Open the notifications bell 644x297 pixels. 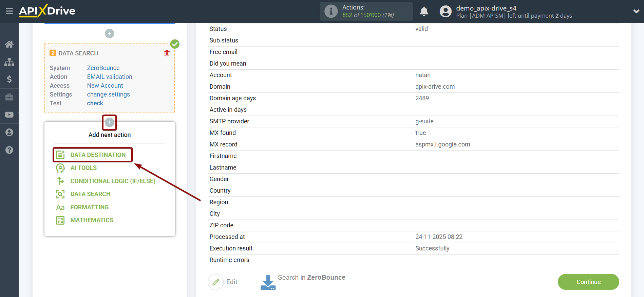424,11
